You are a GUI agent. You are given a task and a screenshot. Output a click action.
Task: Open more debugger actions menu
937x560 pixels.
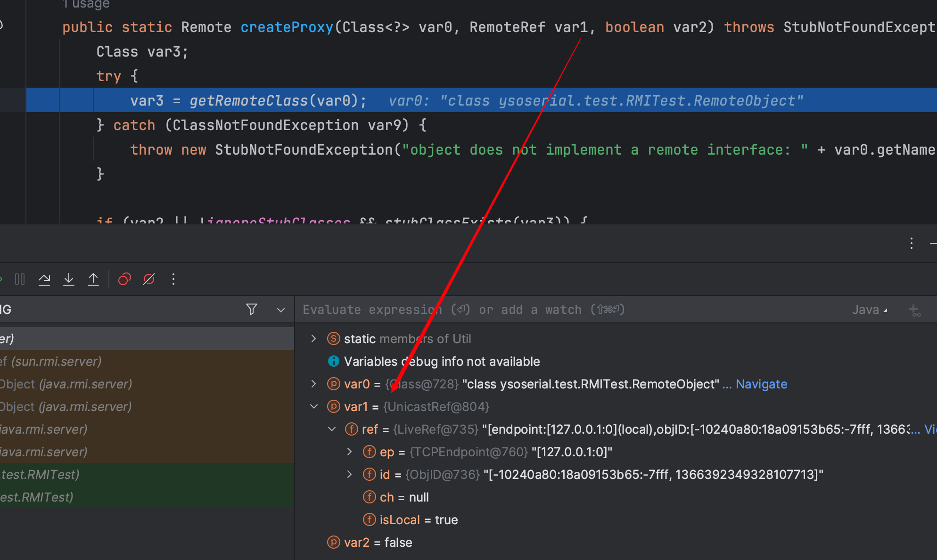173,280
